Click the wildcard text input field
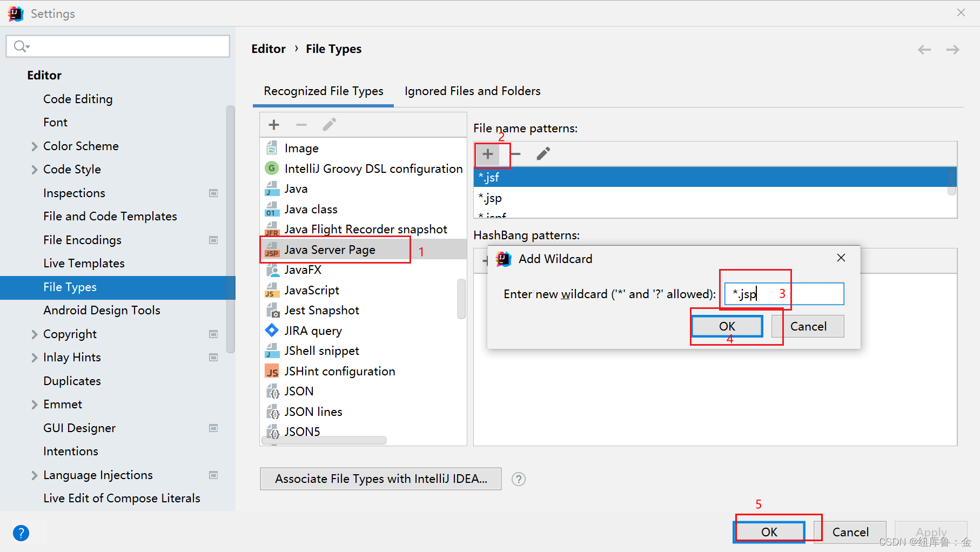This screenshot has height=552, width=980. (784, 294)
